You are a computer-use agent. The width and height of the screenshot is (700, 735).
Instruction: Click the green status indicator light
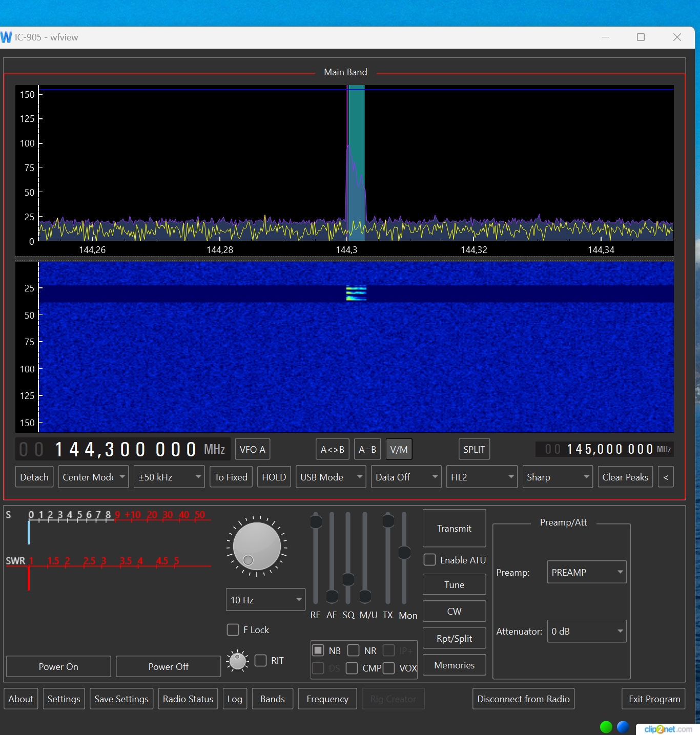point(606,727)
